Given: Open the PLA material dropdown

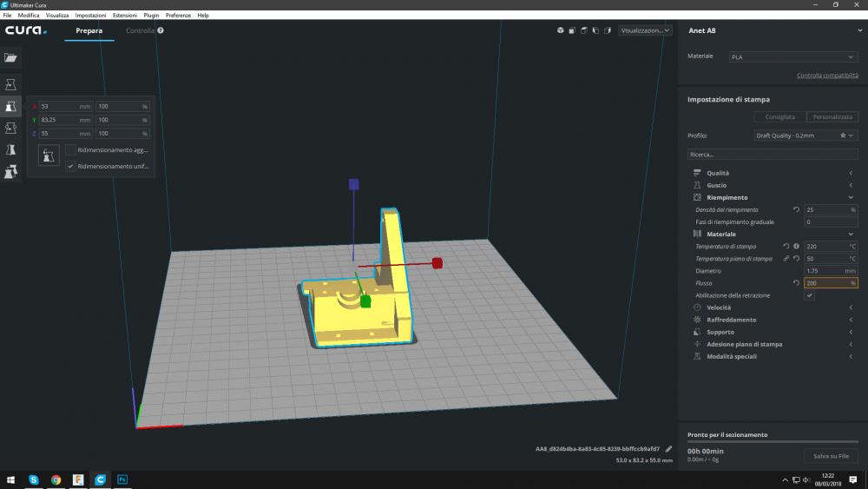Looking at the screenshot, I should pos(792,57).
